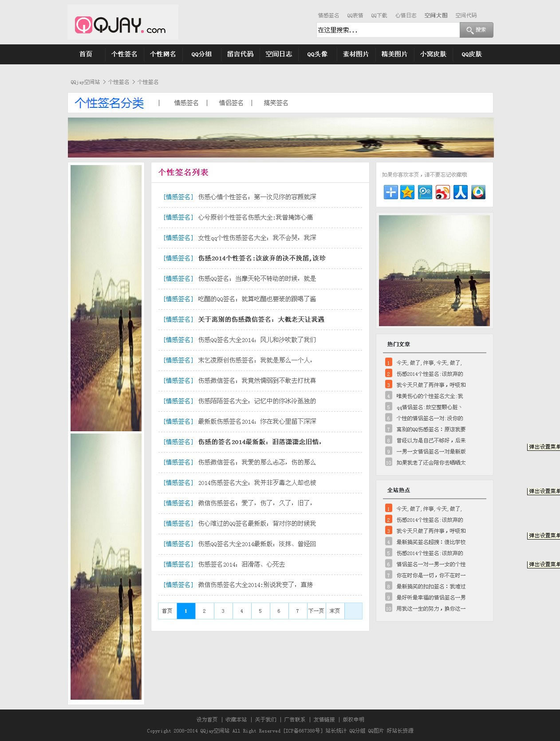Click 空间大图 top header link
The height and width of the screenshot is (741, 560).
pos(436,16)
